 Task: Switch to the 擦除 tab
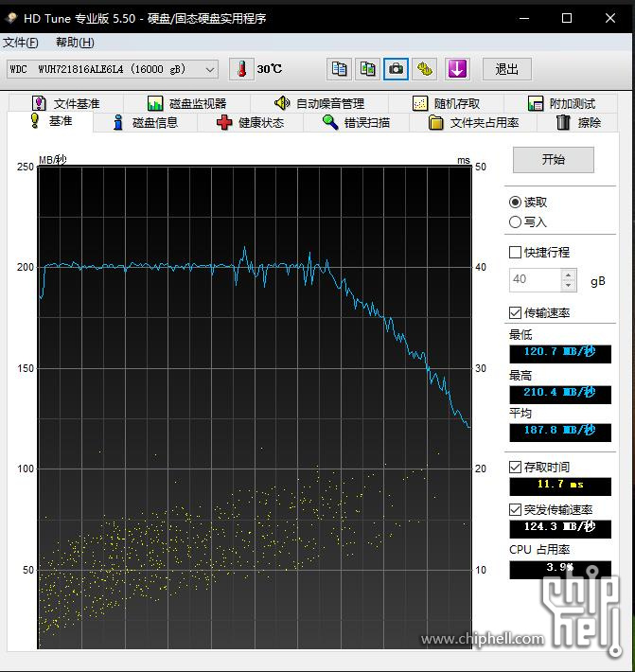pyautogui.click(x=578, y=123)
